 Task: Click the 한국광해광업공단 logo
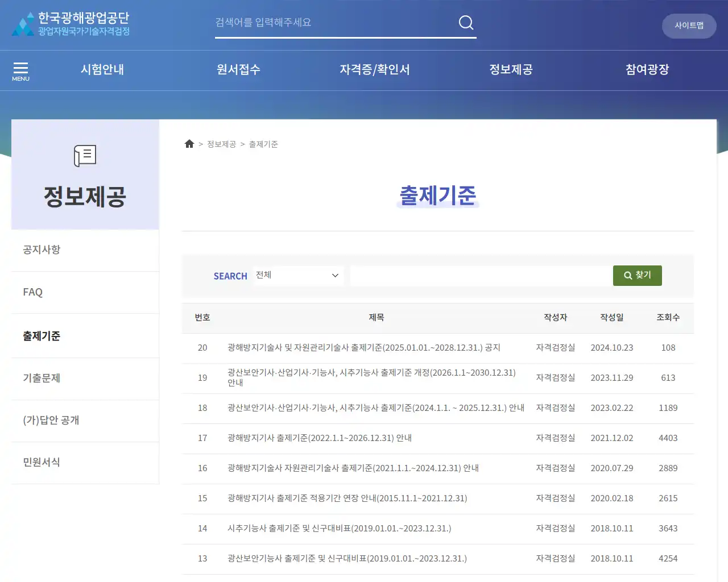pyautogui.click(x=71, y=24)
